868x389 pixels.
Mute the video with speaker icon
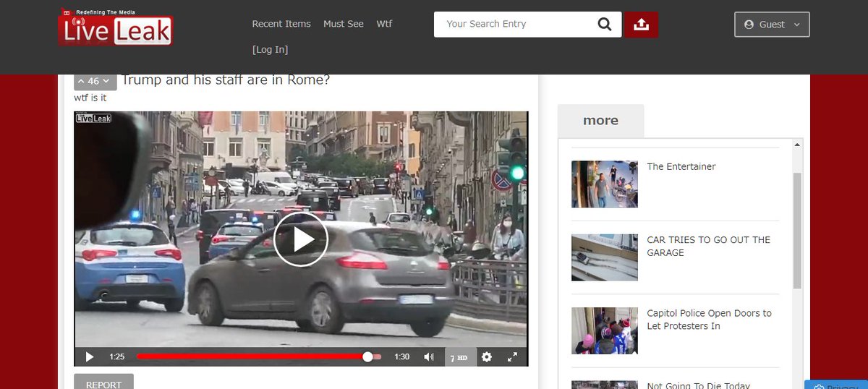(x=429, y=356)
